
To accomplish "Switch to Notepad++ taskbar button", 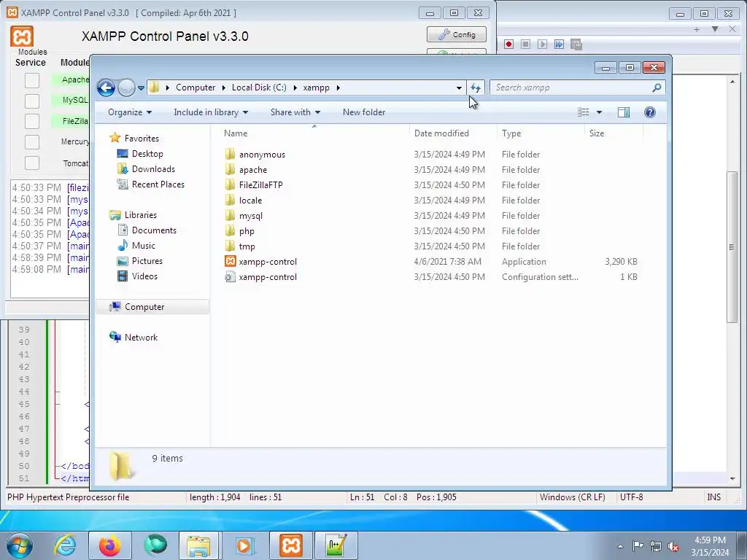I will (x=336, y=545).
